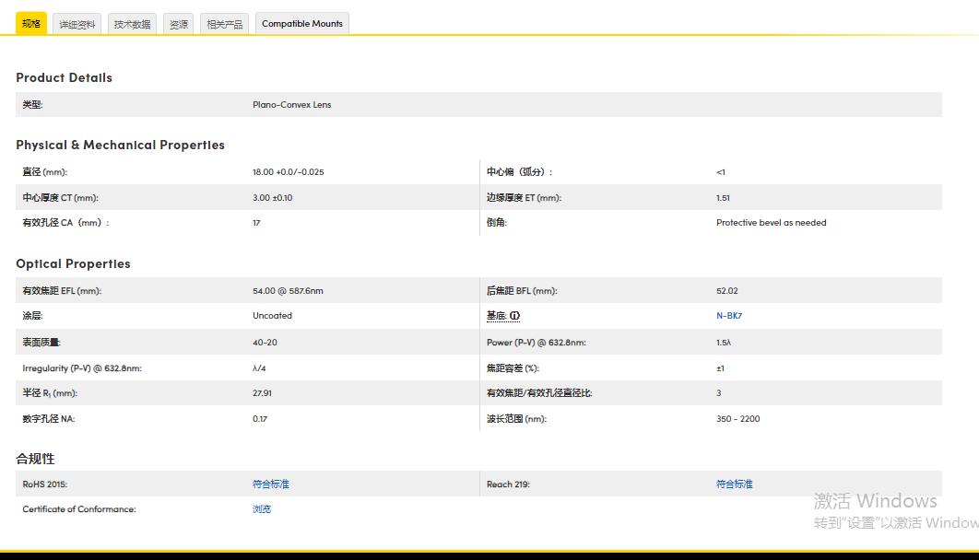Show the 相关产品 tab
This screenshot has width=979, height=560.
[225, 25]
